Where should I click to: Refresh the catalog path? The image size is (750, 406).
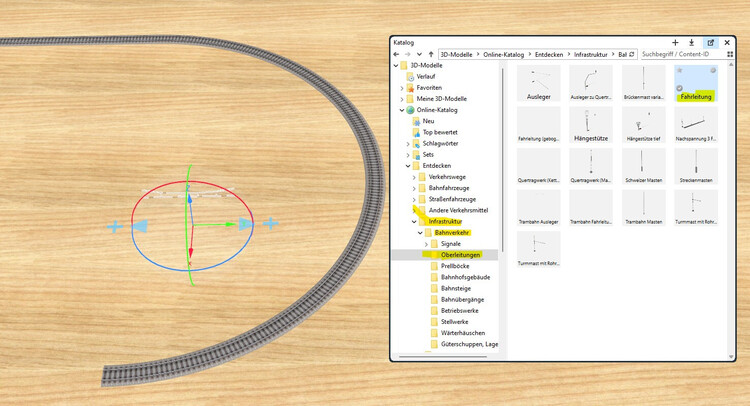click(632, 55)
